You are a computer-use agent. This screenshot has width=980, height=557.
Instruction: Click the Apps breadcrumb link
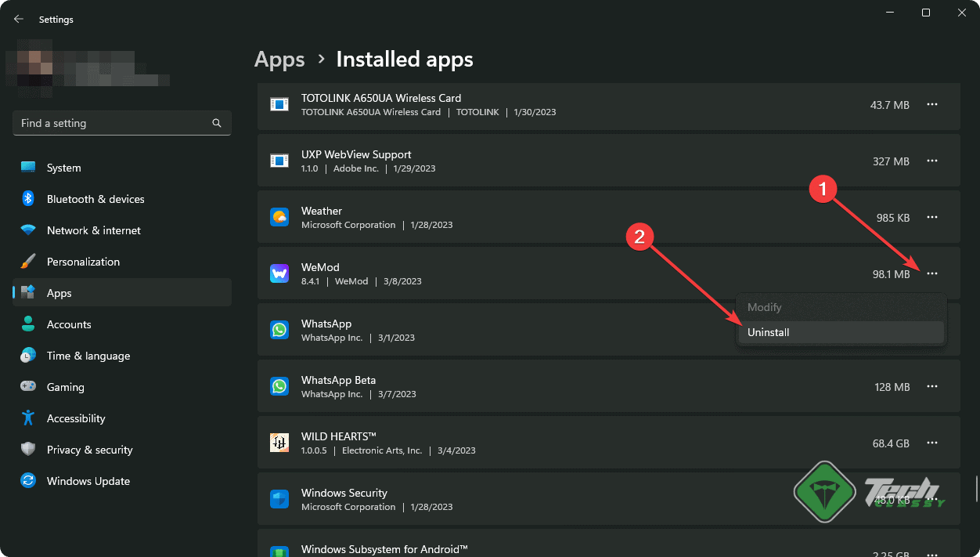(x=279, y=59)
